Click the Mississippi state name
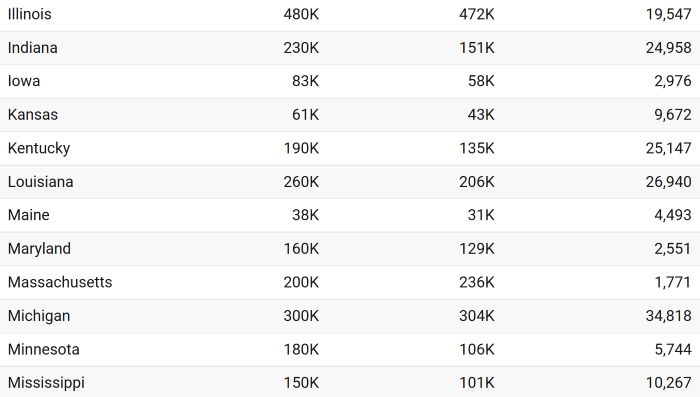Image resolution: width=700 pixels, height=397 pixels. click(x=46, y=383)
